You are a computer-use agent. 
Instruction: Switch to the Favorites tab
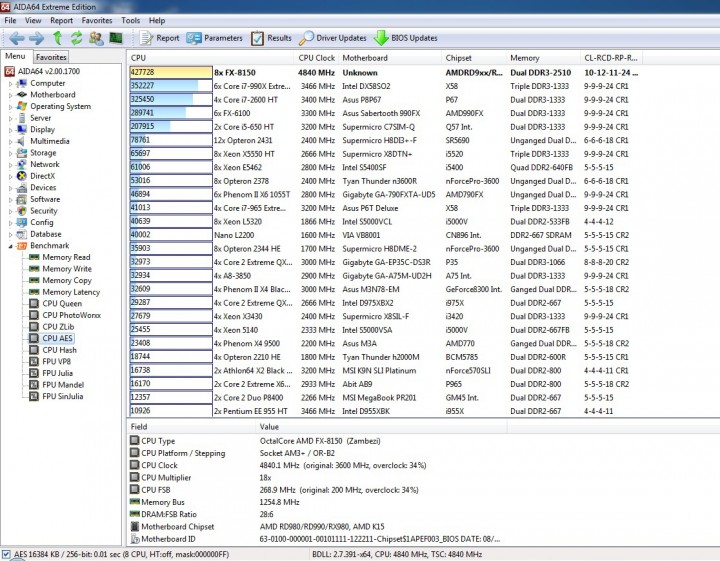(51, 57)
